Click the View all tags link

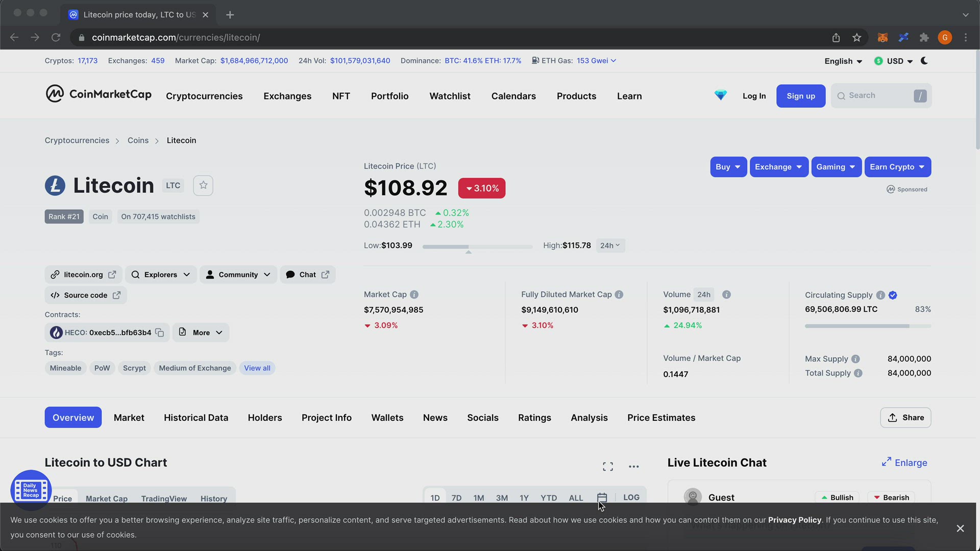click(x=257, y=368)
